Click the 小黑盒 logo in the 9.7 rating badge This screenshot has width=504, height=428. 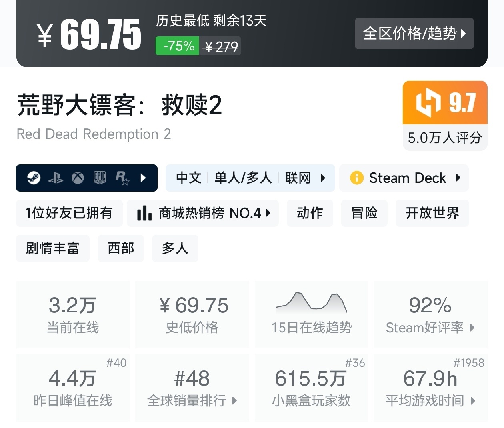click(428, 102)
